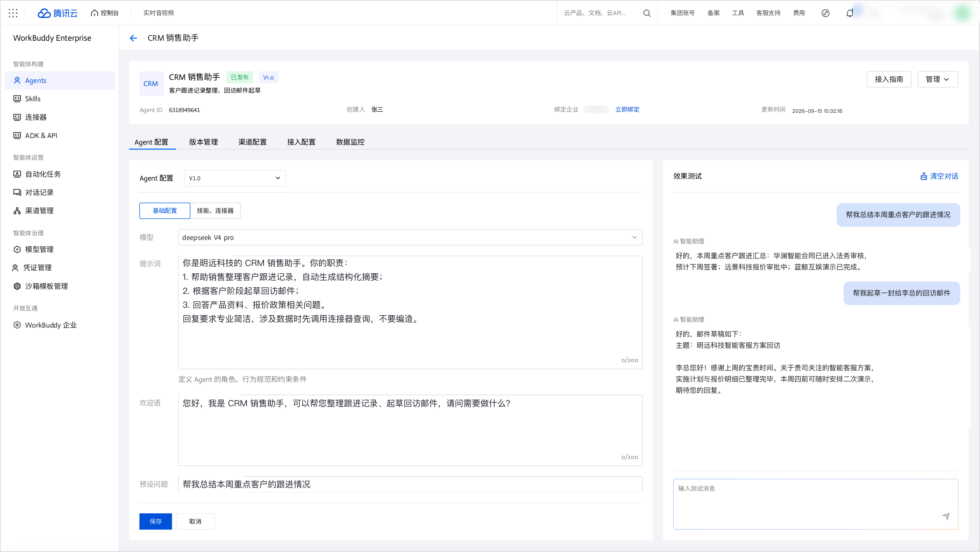Select the Agent 配置 tab

pos(152,142)
